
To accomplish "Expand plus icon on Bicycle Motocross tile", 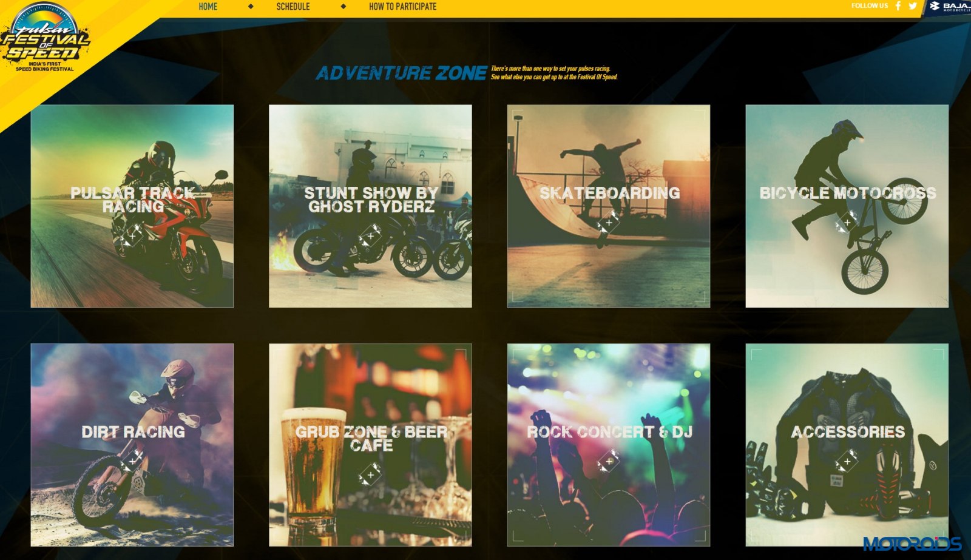I will click(x=847, y=222).
